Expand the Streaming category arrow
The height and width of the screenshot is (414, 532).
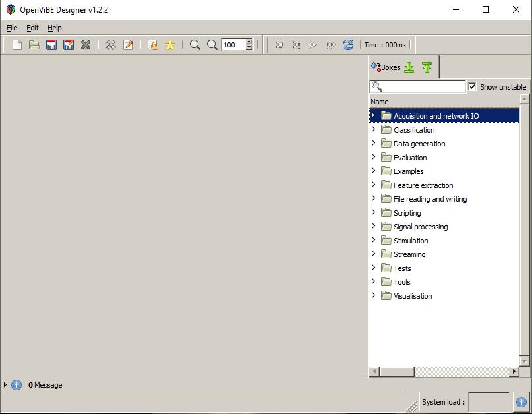(x=373, y=254)
